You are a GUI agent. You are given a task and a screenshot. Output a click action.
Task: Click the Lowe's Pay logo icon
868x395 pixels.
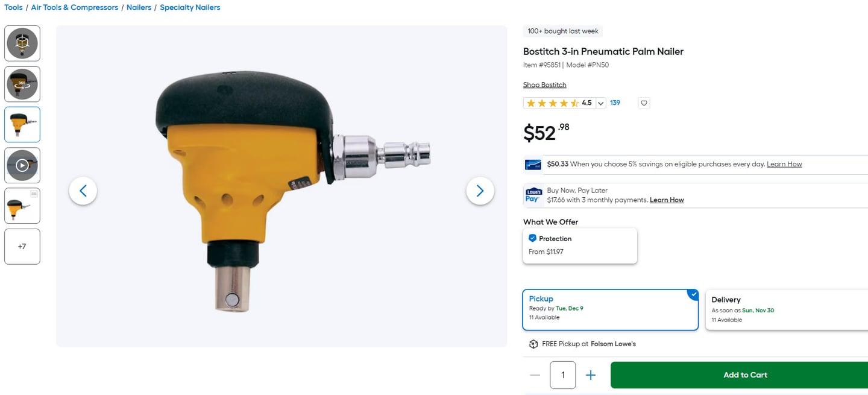coord(533,195)
